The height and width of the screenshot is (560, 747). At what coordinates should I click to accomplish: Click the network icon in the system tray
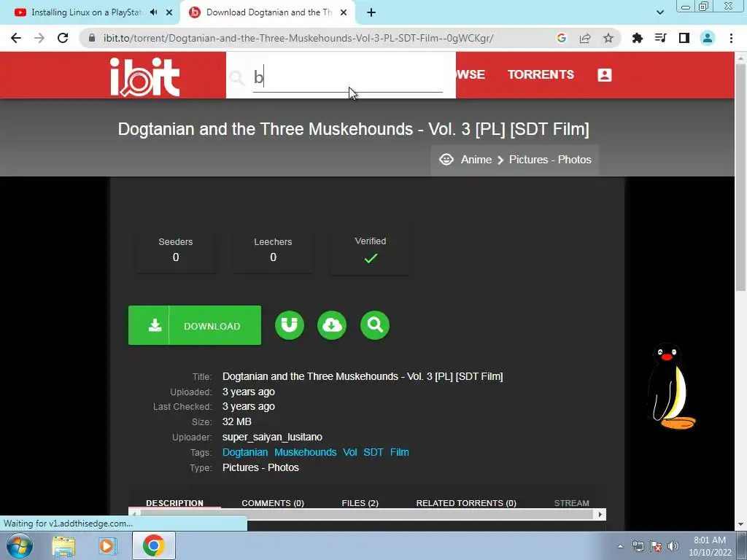[x=638, y=546]
